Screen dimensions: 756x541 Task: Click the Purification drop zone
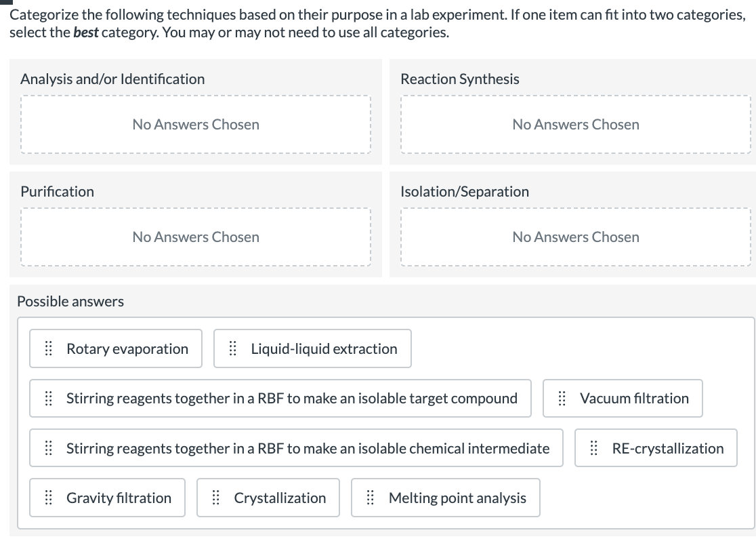(x=196, y=237)
